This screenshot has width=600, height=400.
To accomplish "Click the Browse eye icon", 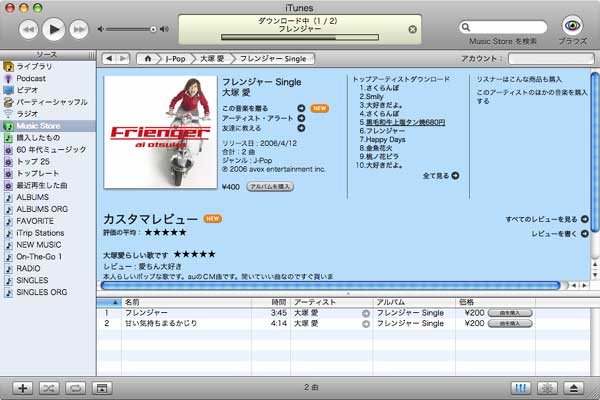I will tap(572, 26).
